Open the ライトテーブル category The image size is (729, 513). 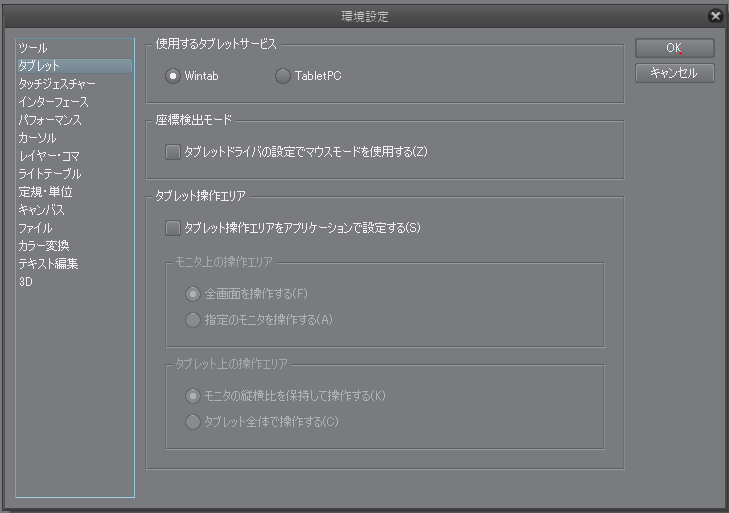[x=75, y=174]
